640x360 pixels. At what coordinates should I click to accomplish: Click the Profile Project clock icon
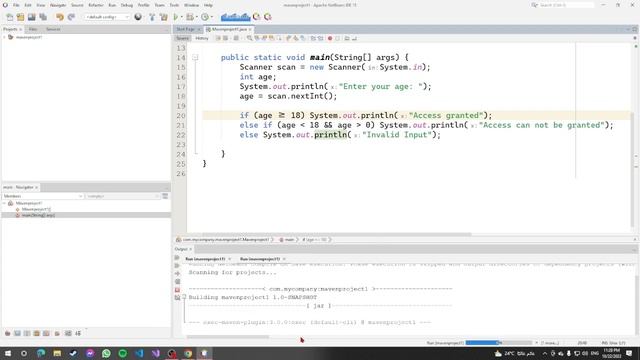[204, 17]
